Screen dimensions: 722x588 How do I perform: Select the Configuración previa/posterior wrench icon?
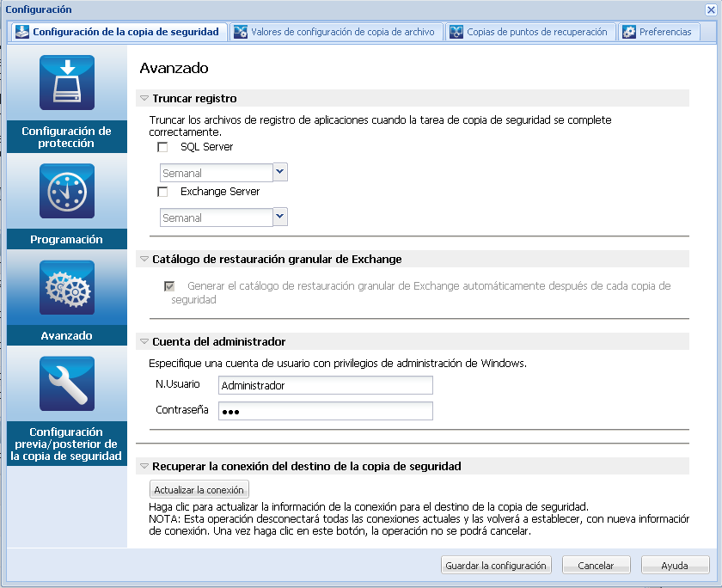[66, 384]
